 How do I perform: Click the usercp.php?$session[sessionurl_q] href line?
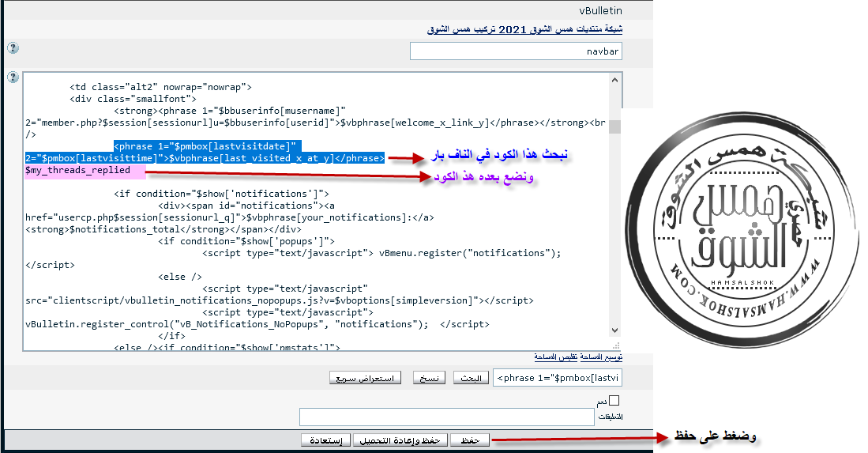pyautogui.click(x=230, y=217)
